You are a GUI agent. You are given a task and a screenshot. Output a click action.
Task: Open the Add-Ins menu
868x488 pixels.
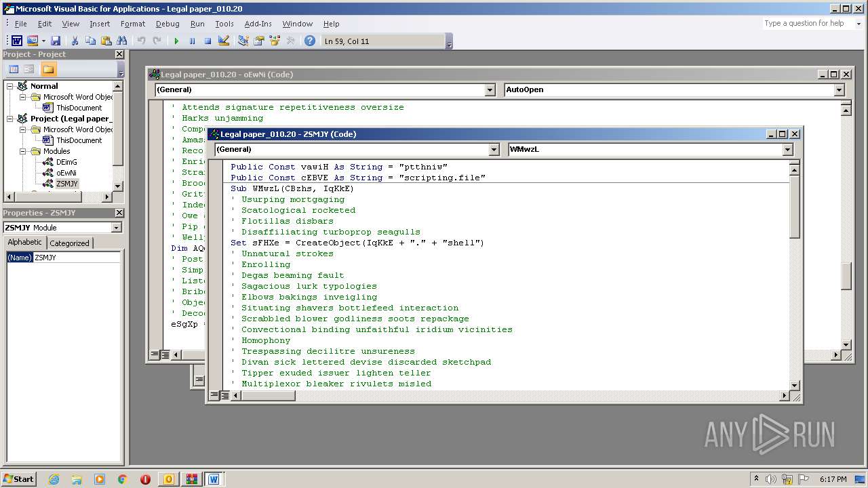coord(258,24)
